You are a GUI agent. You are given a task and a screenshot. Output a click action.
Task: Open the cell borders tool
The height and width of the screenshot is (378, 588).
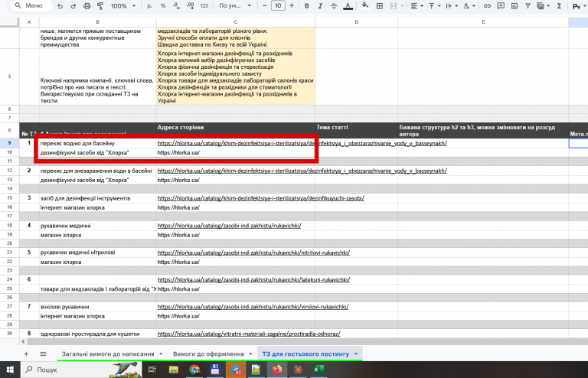380,6
